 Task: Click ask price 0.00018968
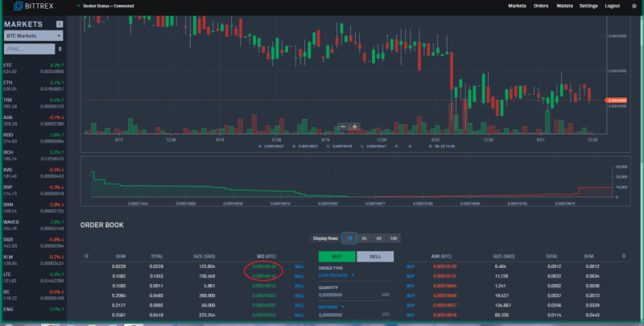pos(445,295)
